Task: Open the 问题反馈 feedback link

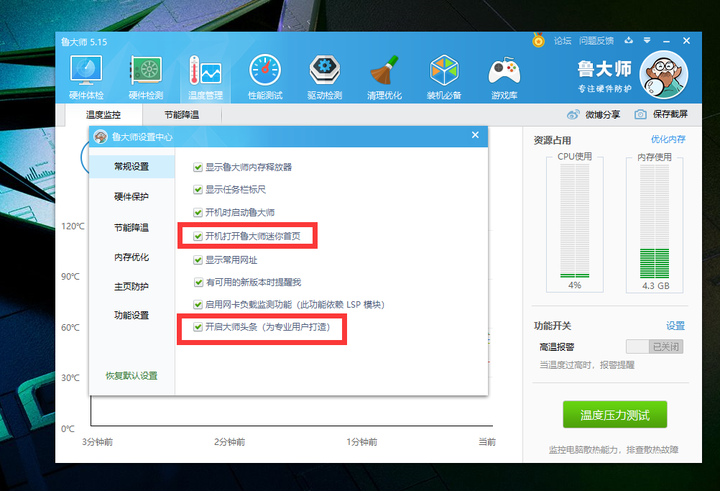Action: coord(596,41)
